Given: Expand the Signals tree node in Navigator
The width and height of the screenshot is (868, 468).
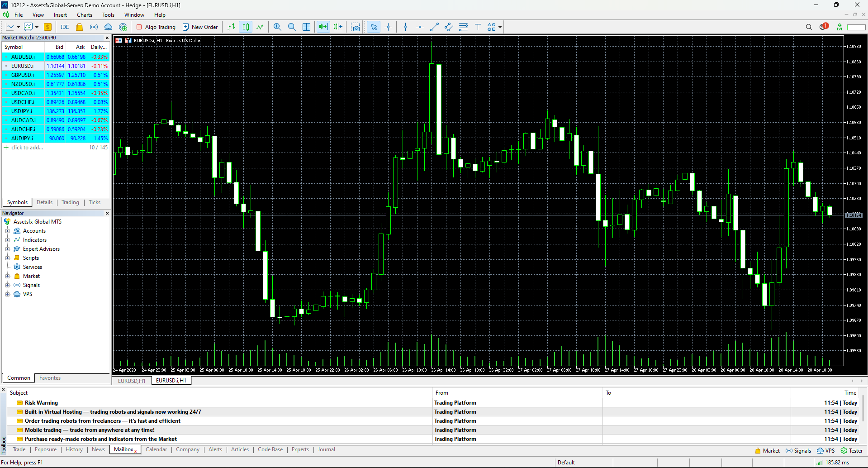Looking at the screenshot, I should point(7,285).
